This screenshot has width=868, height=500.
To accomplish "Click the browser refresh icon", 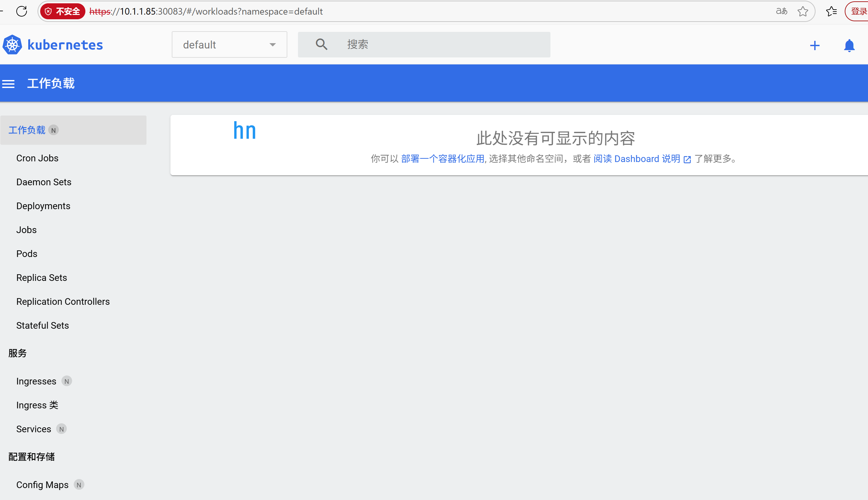I will pyautogui.click(x=22, y=11).
